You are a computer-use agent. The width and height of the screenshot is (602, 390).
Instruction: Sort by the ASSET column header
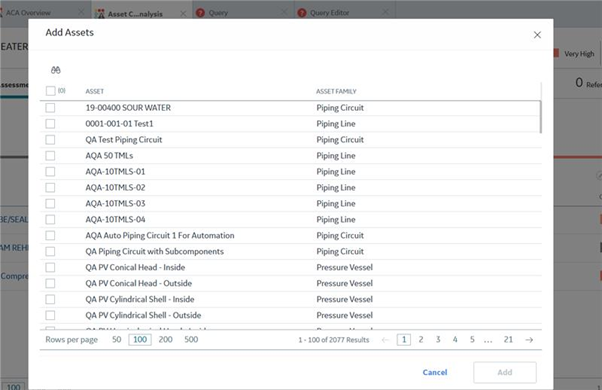pyautogui.click(x=94, y=91)
